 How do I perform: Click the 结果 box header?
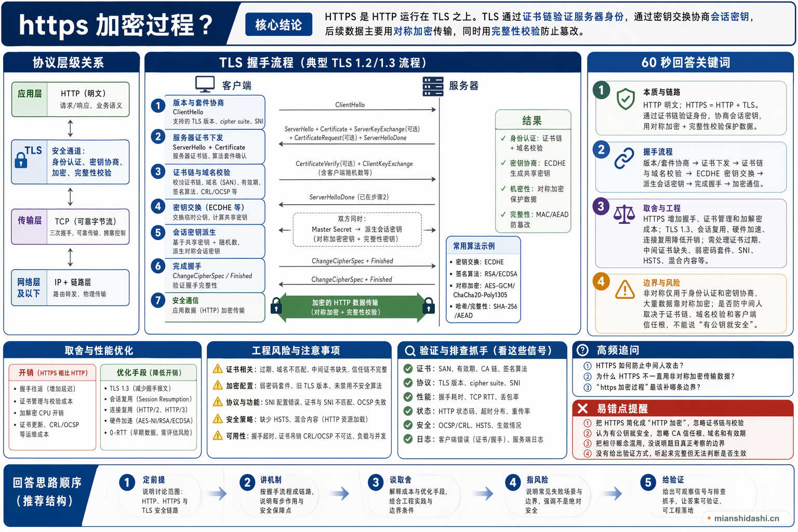point(533,121)
